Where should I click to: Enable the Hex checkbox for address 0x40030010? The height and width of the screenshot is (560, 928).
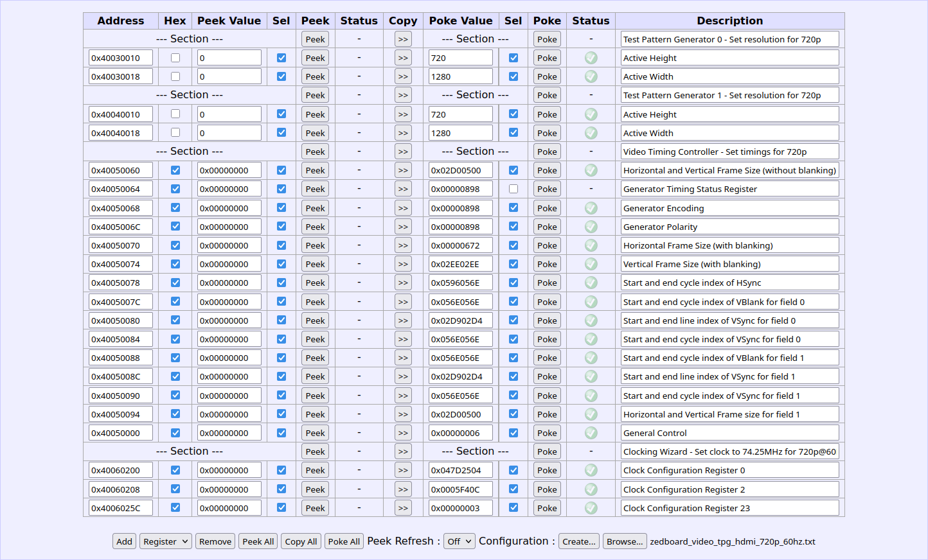pyautogui.click(x=175, y=58)
